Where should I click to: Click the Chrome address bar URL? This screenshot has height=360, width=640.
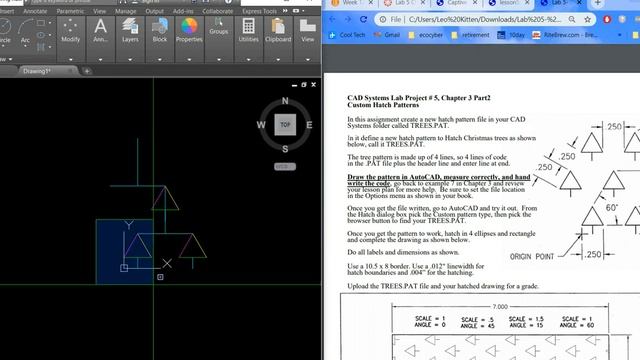coord(484,19)
